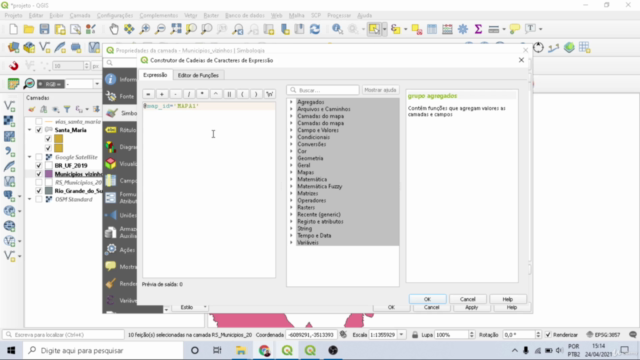This screenshot has height=360, width=640.
Task: Open Fonte section in layer properties sidebar
Action: click(x=120, y=96)
